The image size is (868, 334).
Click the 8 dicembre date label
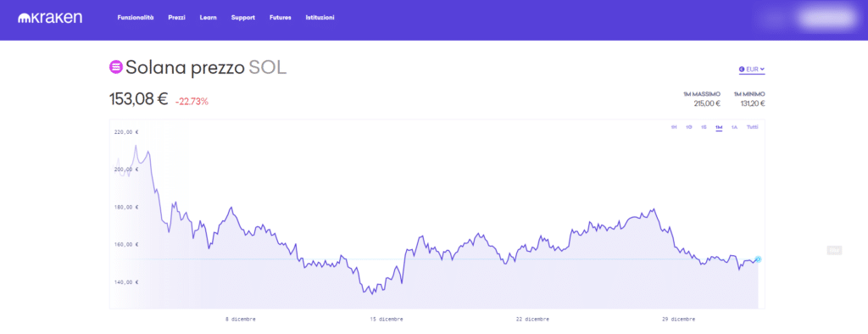coord(240,320)
